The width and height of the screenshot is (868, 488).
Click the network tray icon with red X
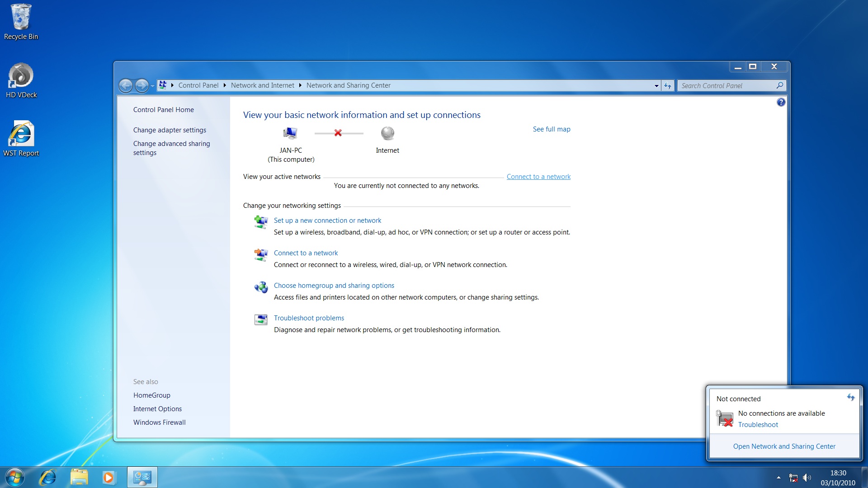click(793, 478)
